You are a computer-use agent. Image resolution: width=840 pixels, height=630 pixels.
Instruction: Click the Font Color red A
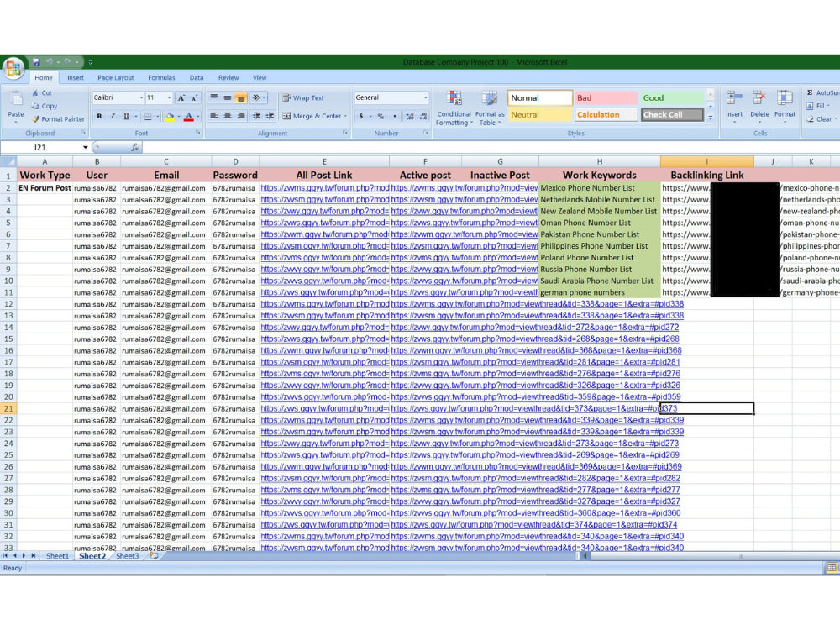188,116
